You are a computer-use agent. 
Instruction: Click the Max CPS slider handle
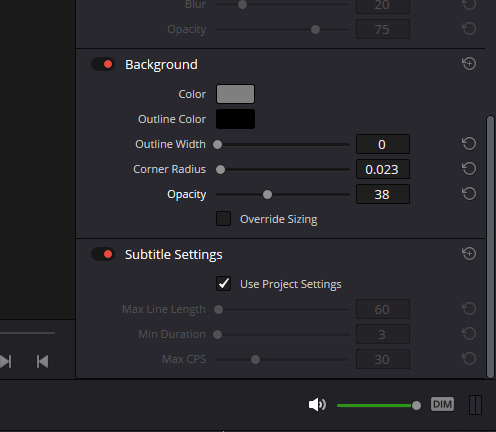255,359
